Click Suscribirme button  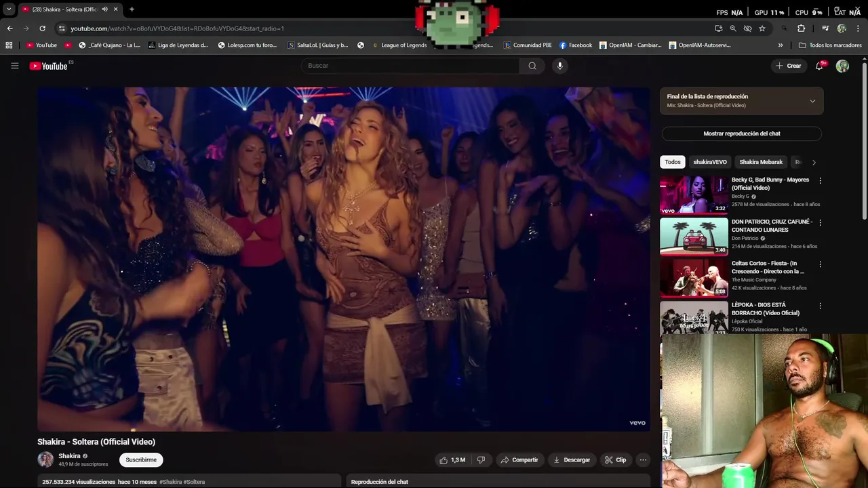(x=141, y=460)
